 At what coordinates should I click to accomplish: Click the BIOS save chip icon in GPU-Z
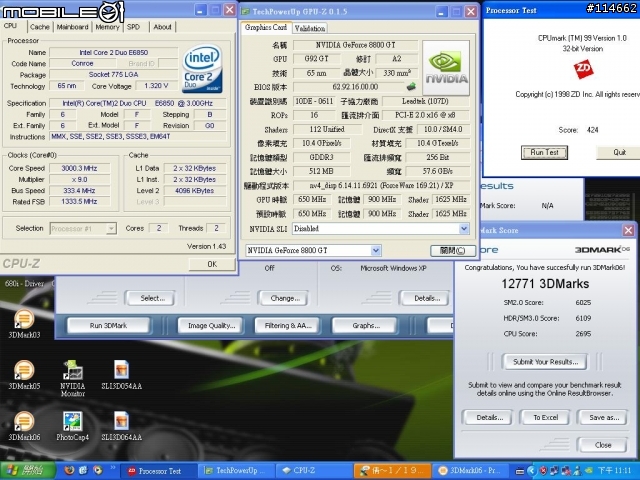pos(411,87)
